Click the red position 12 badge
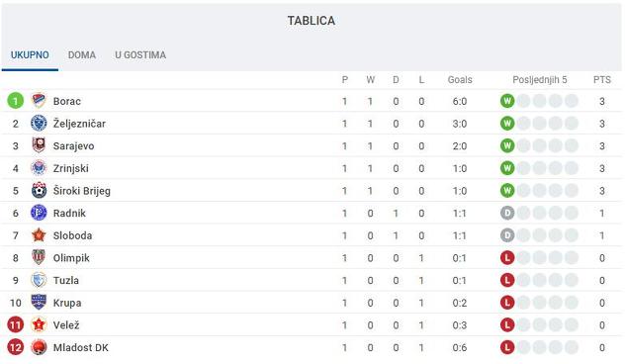 point(16,347)
